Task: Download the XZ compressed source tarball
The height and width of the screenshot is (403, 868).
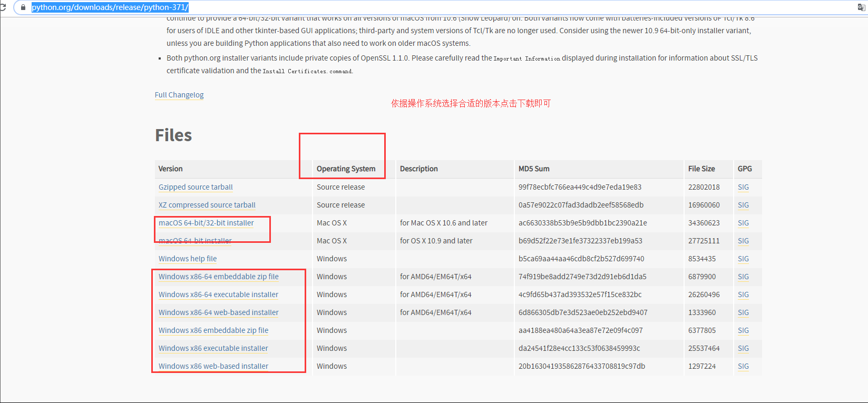Action: pyautogui.click(x=207, y=205)
